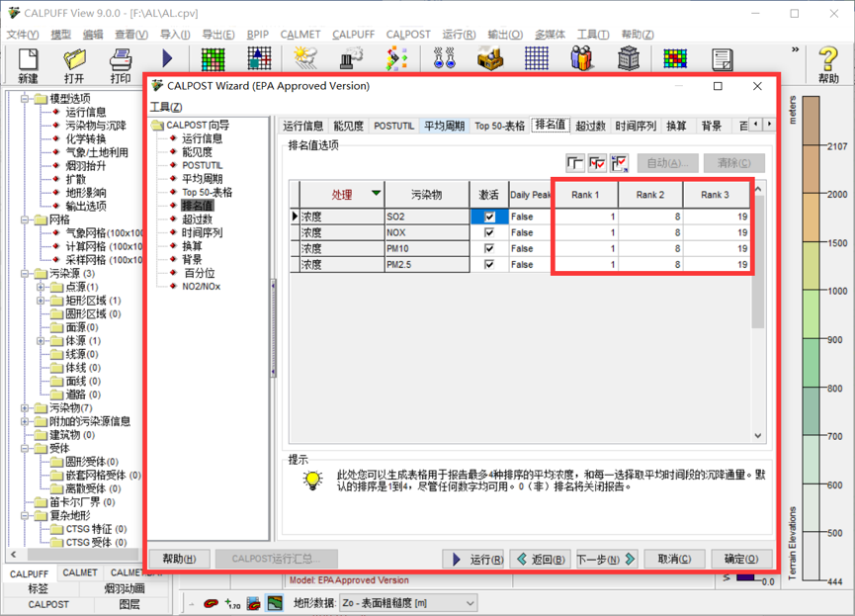Toggle the 激活 checkbox for SO2 row
The width and height of the screenshot is (855, 616).
coord(489,217)
